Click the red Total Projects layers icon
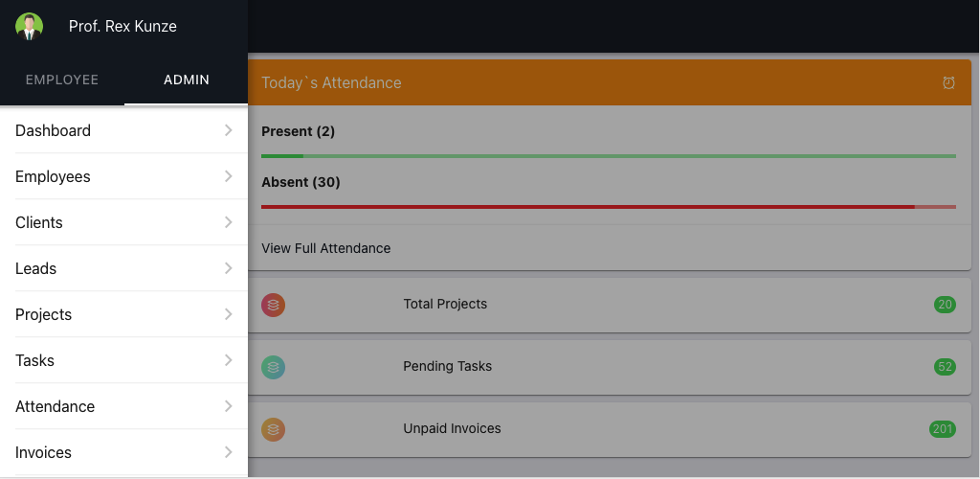 [x=273, y=306]
